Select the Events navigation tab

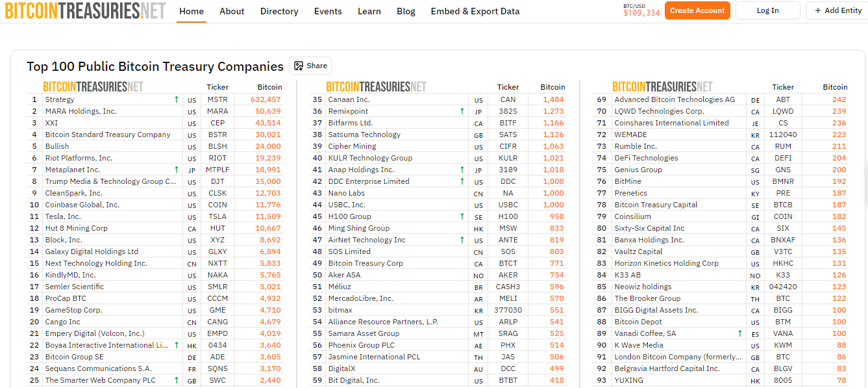328,11
